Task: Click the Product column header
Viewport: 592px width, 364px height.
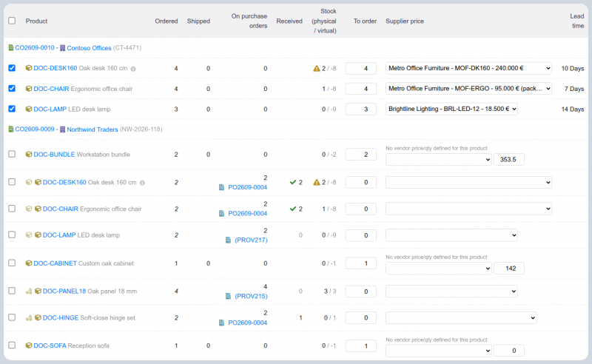Action: 36,21
